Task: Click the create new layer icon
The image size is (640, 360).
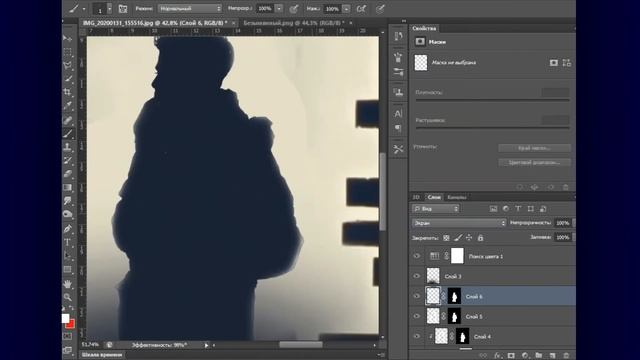Action: click(x=552, y=356)
